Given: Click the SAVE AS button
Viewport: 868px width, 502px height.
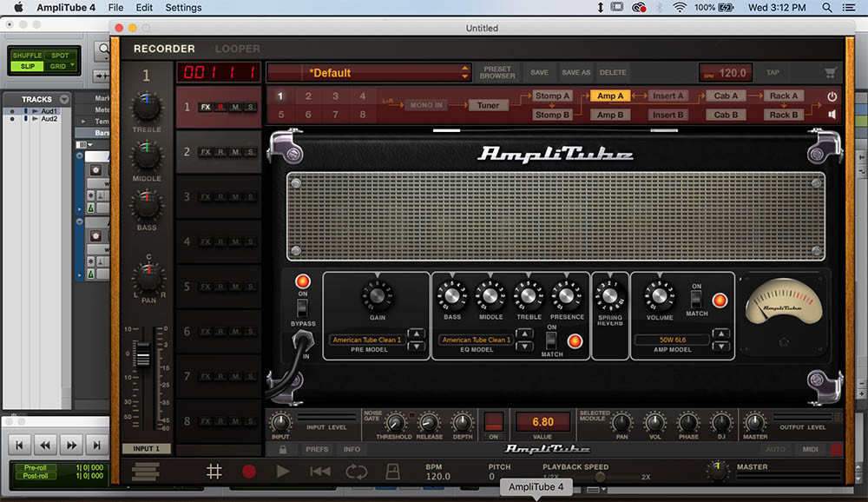Looking at the screenshot, I should tap(575, 73).
